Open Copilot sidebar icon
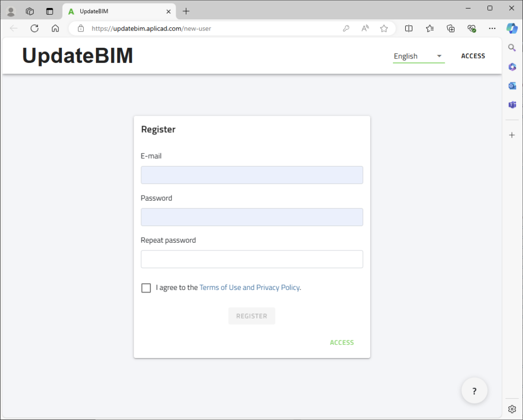Viewport: 523px width, 420px height. coord(512,28)
